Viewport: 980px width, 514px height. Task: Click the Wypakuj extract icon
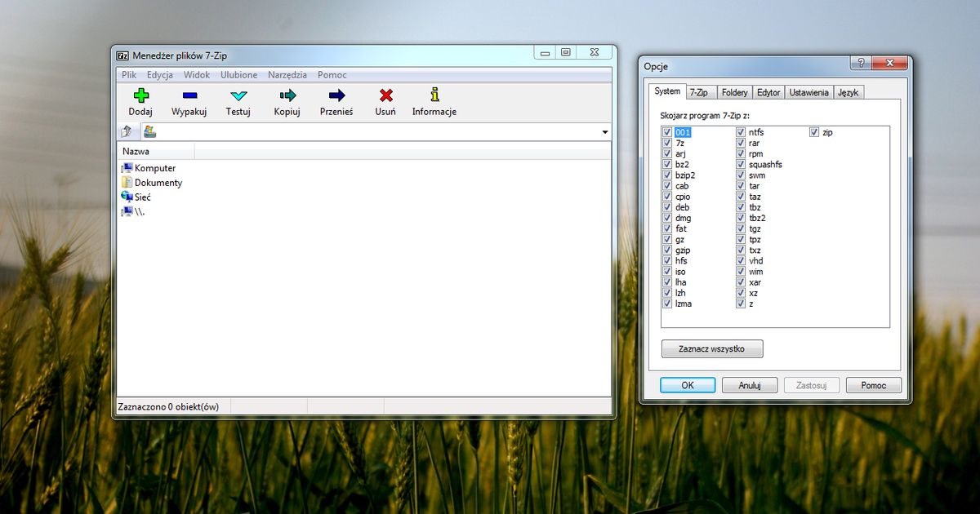pyautogui.click(x=189, y=96)
